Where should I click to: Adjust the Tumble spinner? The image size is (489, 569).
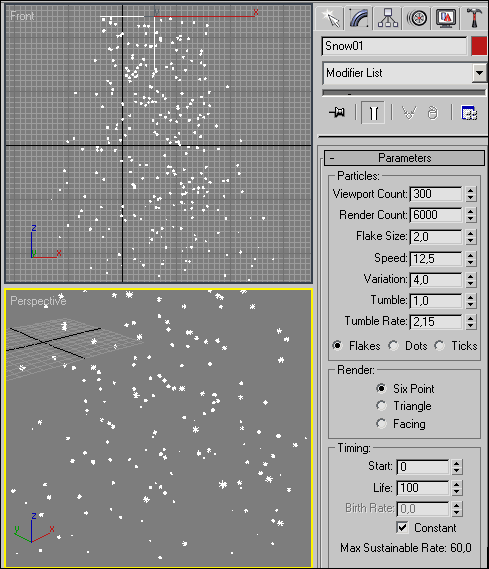coord(470,300)
